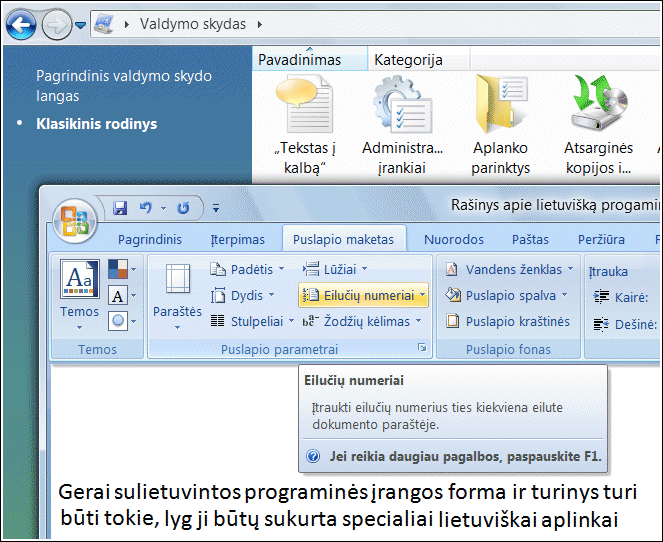Open 'Padėtis' page orientation dropdown
The height and width of the screenshot is (542, 663).
[x=247, y=269]
